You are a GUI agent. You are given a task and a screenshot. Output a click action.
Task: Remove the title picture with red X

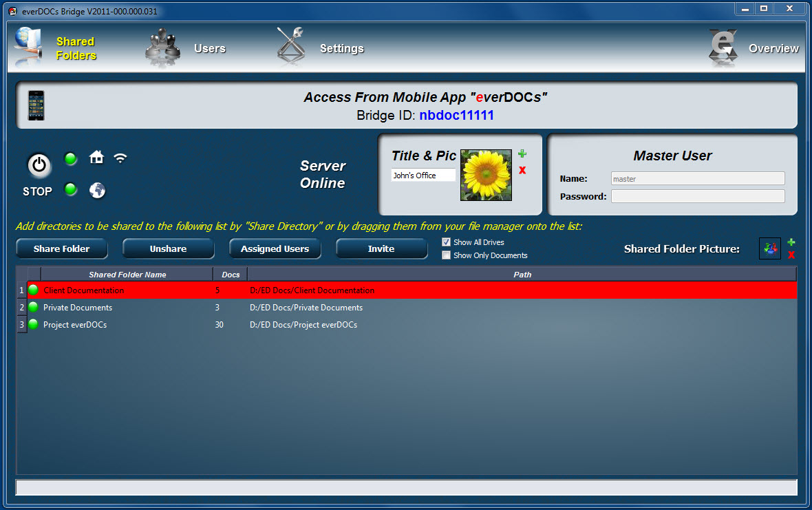[522, 170]
